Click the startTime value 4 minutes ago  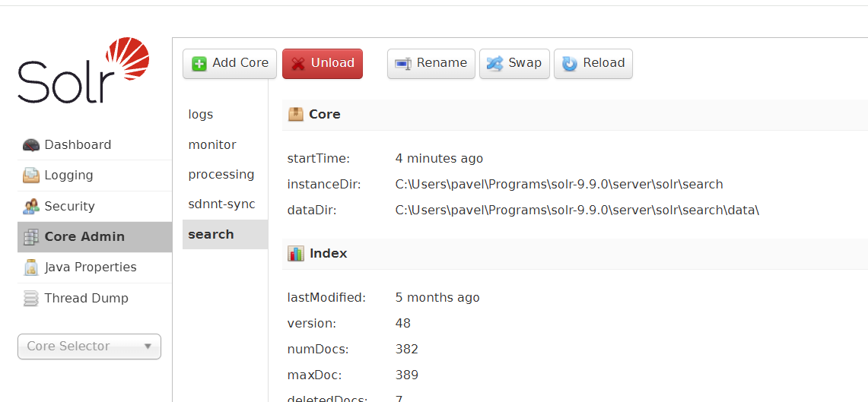[439, 159]
